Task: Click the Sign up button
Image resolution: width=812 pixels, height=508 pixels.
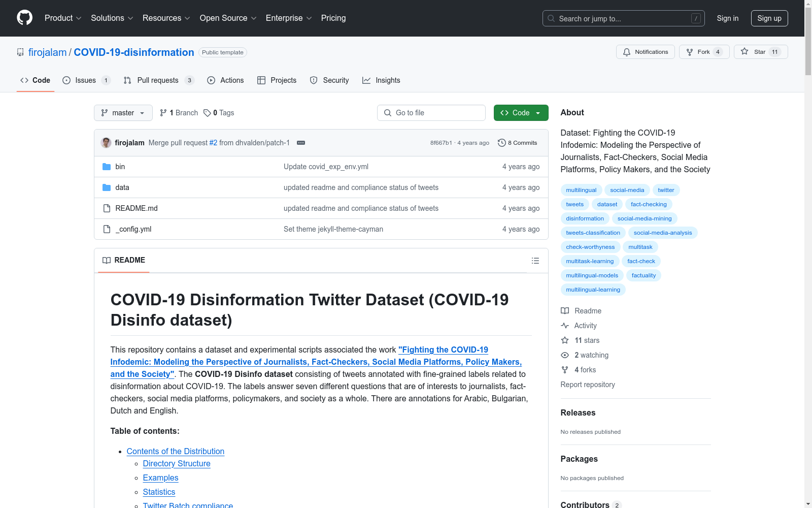Action: tap(769, 18)
